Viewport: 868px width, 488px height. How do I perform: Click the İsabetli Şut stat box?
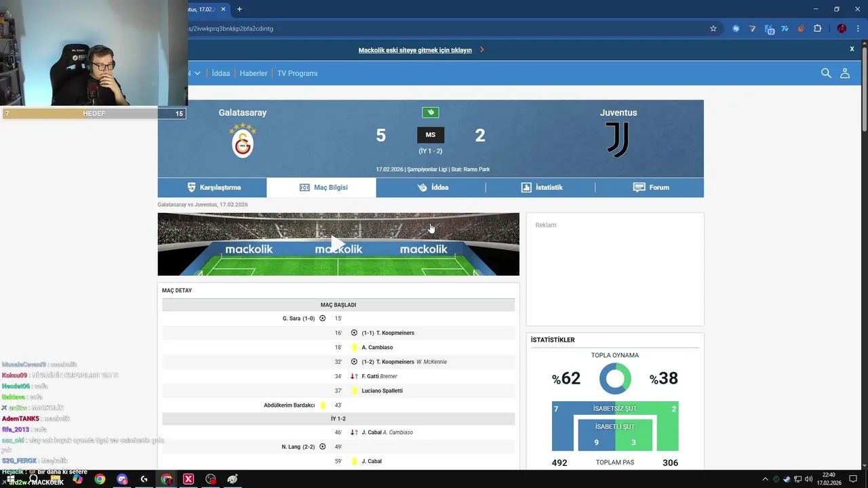(615, 434)
